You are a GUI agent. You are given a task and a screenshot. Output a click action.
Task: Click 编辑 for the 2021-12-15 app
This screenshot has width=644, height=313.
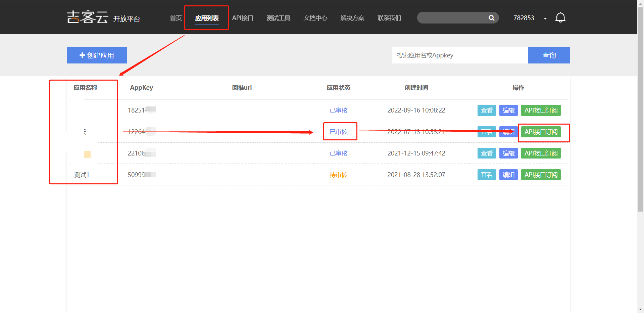[x=508, y=153]
